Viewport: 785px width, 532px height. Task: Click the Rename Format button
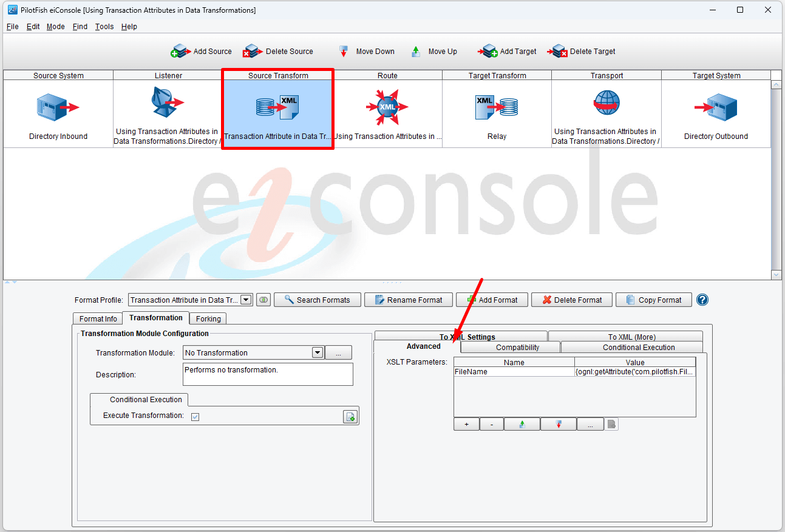[408, 300]
